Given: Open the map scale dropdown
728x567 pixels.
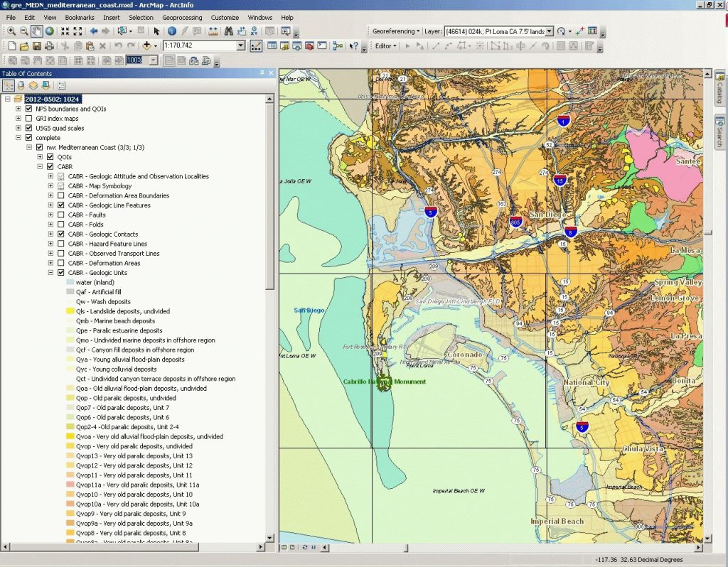Looking at the screenshot, I should pos(240,45).
